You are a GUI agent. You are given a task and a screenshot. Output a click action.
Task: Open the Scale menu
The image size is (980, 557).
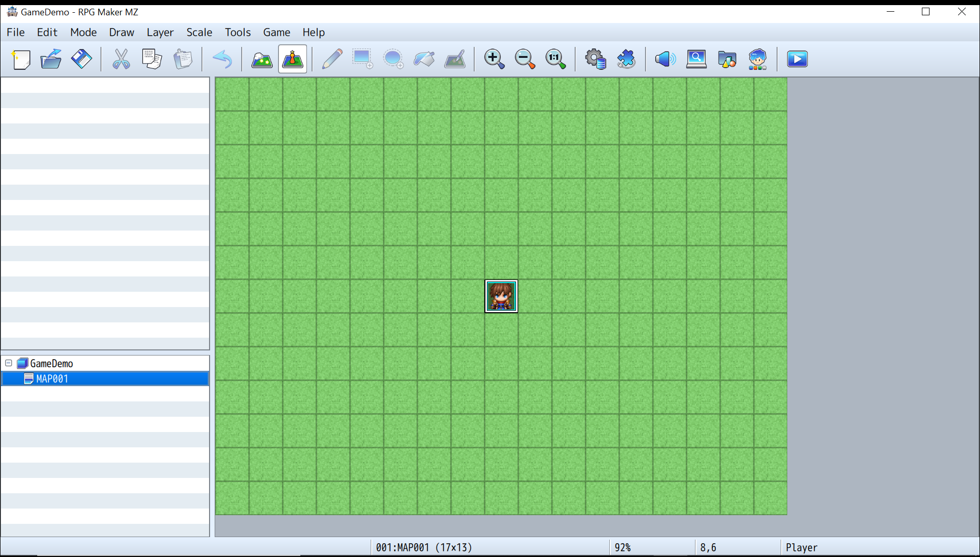pyautogui.click(x=199, y=32)
